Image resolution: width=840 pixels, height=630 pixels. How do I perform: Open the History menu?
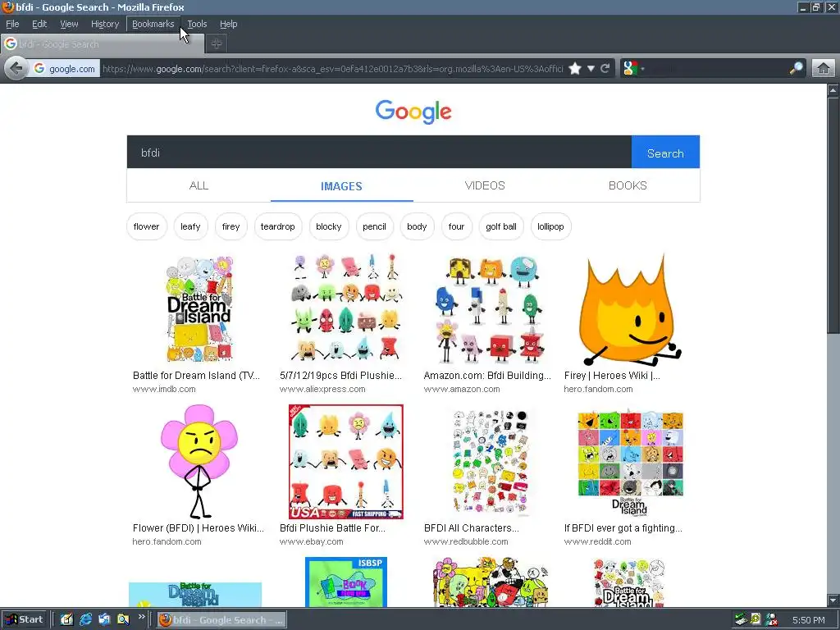[104, 24]
